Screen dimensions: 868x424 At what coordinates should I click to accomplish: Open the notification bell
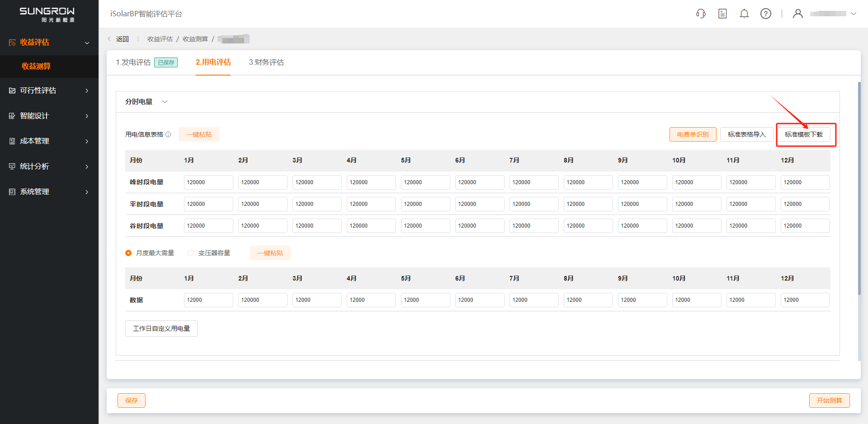(744, 14)
